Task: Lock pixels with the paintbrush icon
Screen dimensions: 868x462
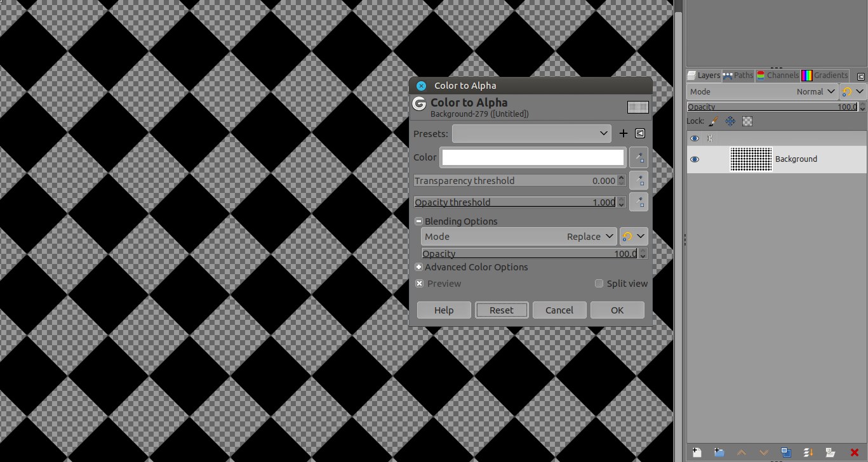Action: [x=713, y=121]
